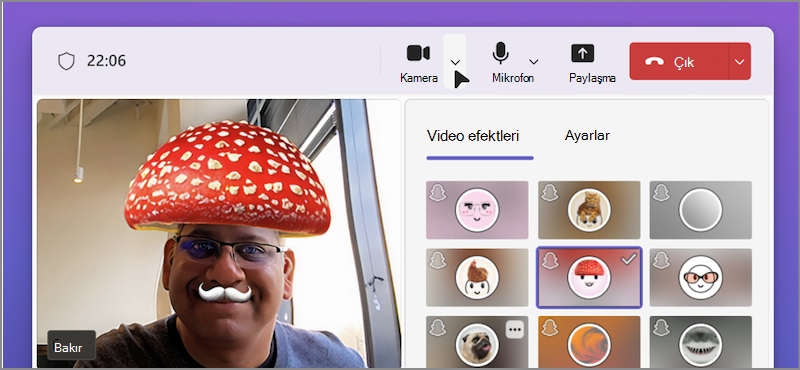
Task: Expand the Mikrofon options chevron
Action: pyautogui.click(x=534, y=62)
